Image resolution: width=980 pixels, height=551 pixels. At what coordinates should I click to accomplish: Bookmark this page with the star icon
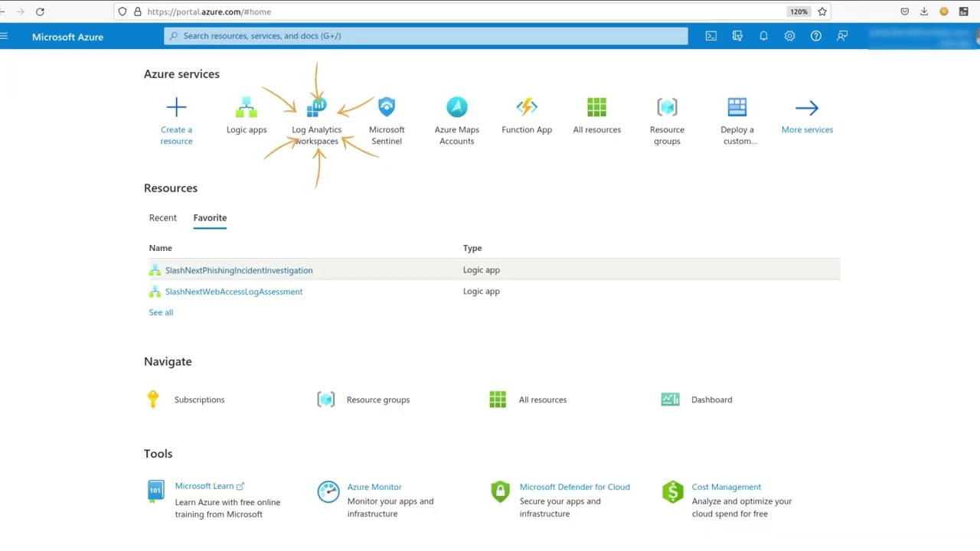point(822,11)
